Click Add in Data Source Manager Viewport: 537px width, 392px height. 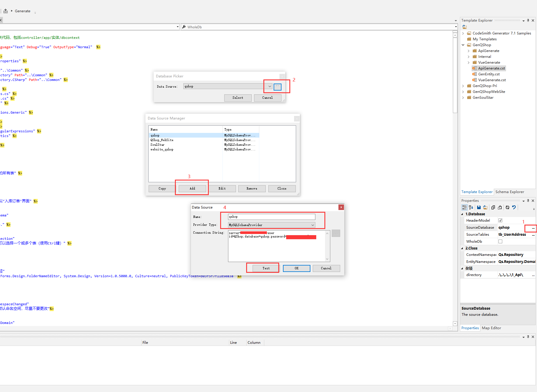click(192, 189)
